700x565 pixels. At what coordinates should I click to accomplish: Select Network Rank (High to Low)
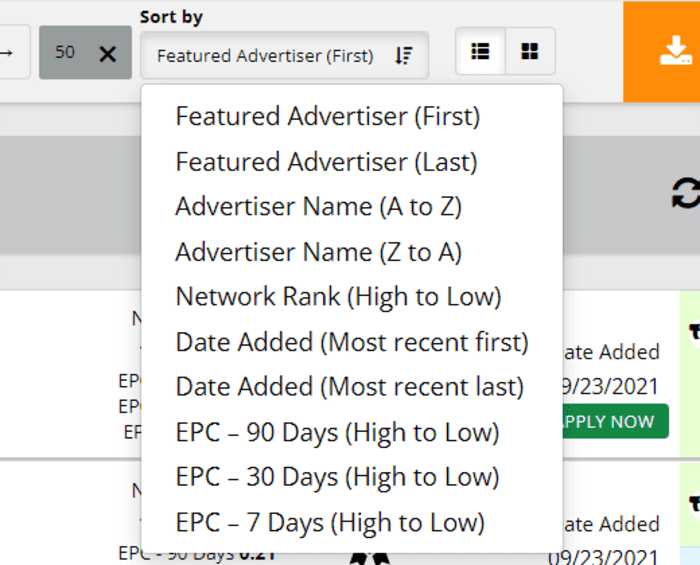pyautogui.click(x=338, y=296)
